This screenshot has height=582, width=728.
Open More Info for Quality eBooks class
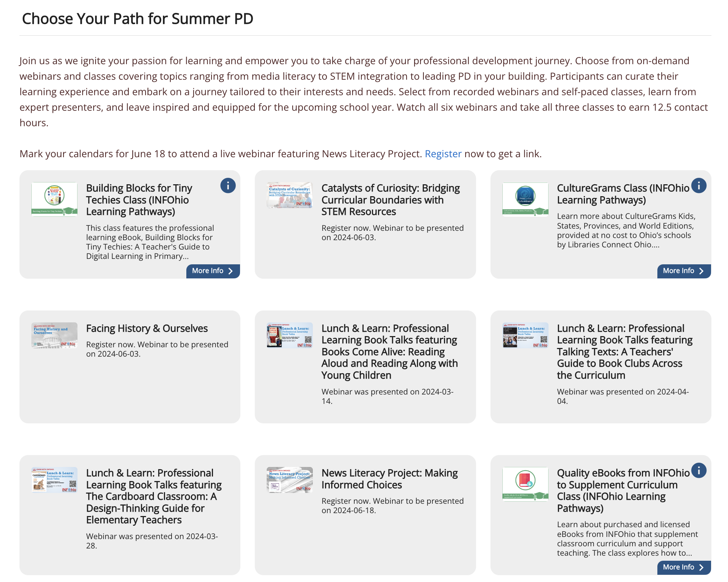click(684, 568)
